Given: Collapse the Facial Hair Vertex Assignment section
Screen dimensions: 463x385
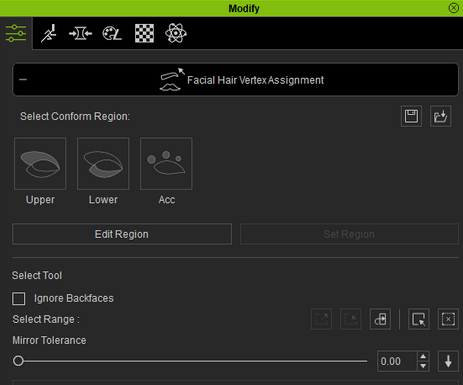Looking at the screenshot, I should click(23, 80).
